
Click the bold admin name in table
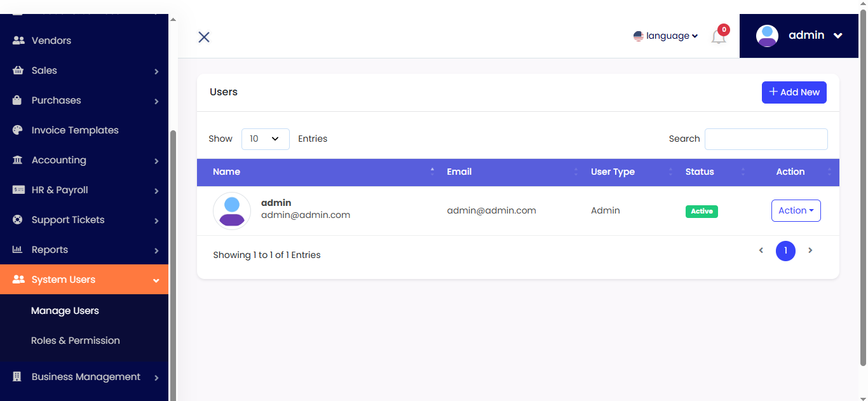(x=276, y=203)
